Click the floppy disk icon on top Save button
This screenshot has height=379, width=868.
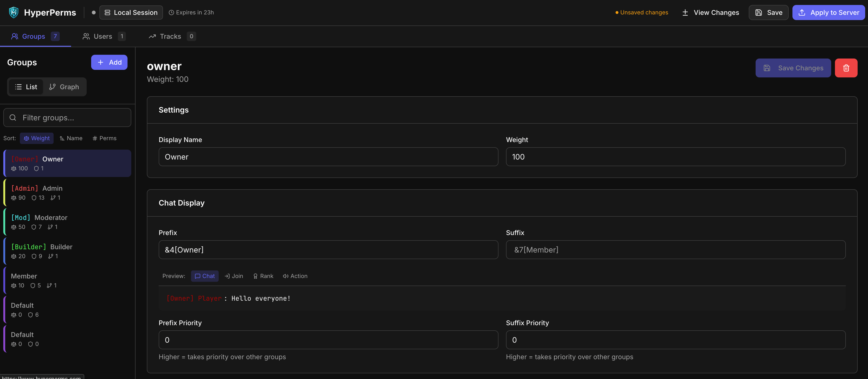coord(758,13)
